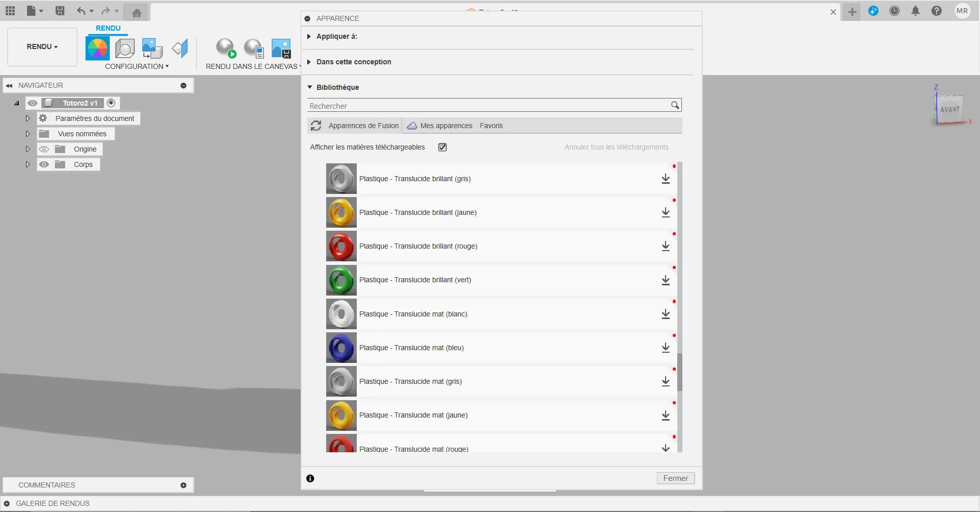Select the RENDU ribbon tab

(x=108, y=28)
